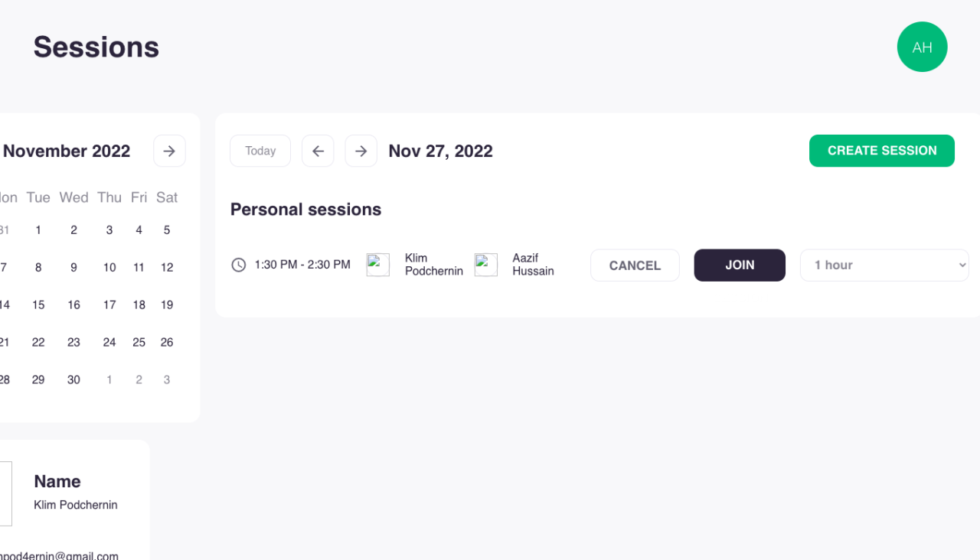This screenshot has width=980, height=560.
Task: Click Aazif Hussain's avatar image
Action: tap(486, 265)
